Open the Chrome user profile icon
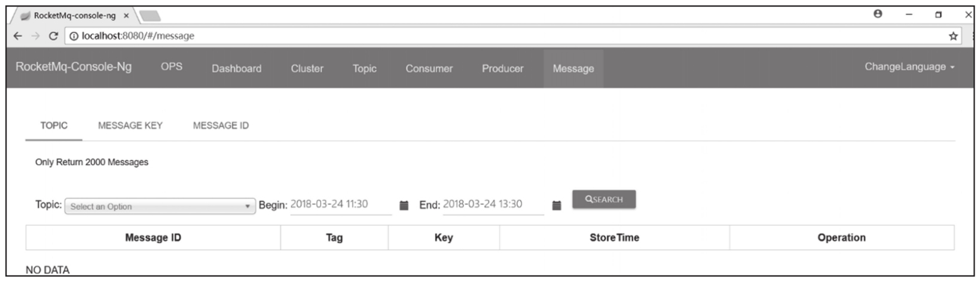The width and height of the screenshot is (980, 282). [x=878, y=14]
